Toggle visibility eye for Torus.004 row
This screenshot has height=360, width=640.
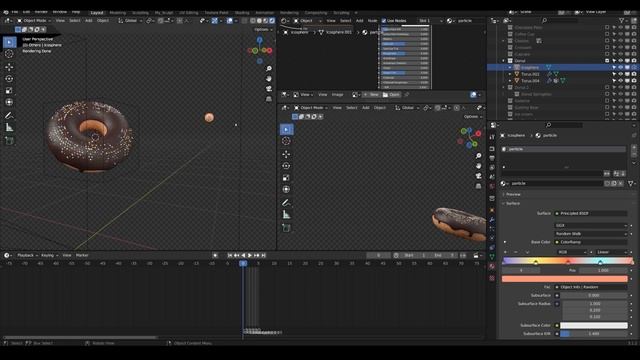click(621, 81)
